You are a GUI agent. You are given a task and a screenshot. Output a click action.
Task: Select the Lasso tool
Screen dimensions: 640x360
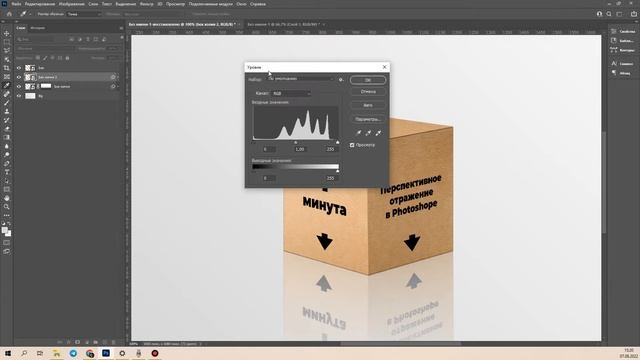click(7, 51)
